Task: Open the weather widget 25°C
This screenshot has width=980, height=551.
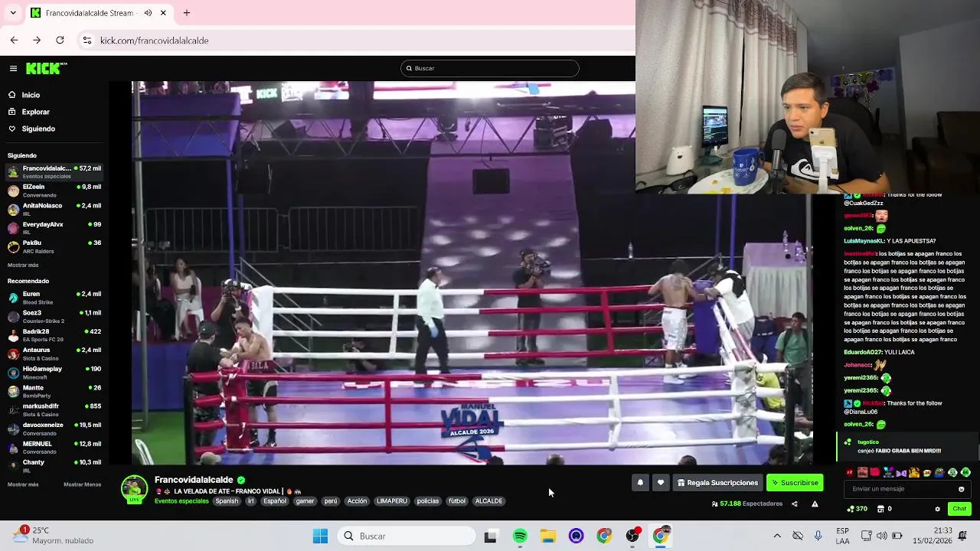Action: pos(54,536)
